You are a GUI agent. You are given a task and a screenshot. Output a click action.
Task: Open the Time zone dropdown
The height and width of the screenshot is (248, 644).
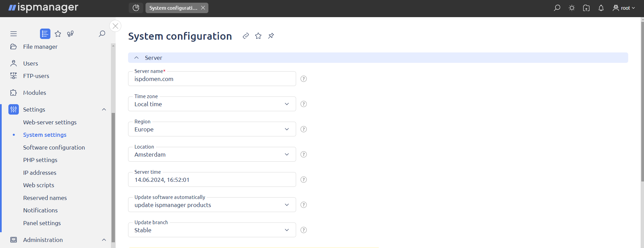tap(212, 104)
